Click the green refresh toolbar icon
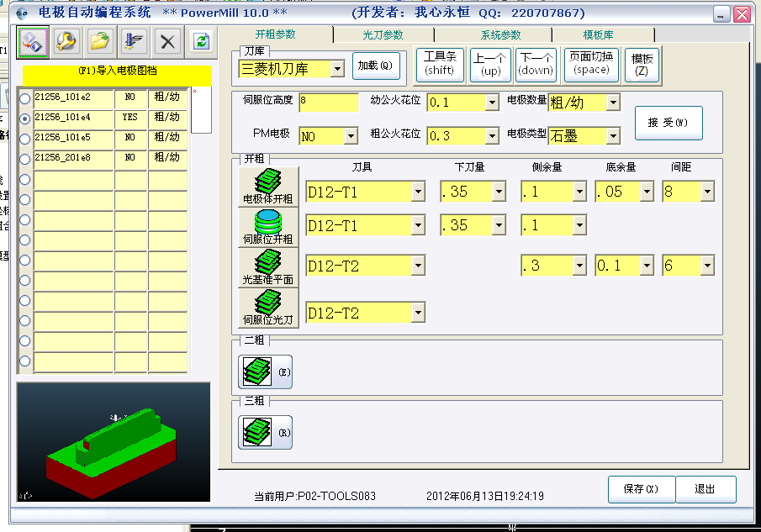The width and height of the screenshot is (761, 532). (x=202, y=42)
